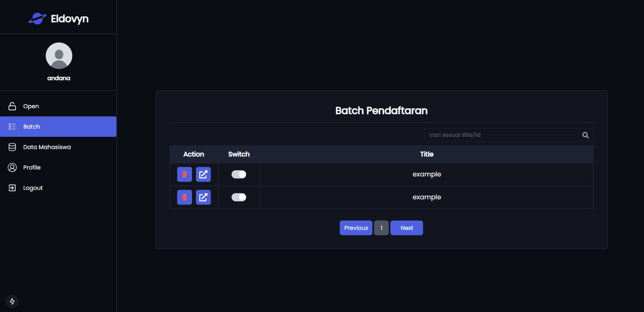Click the search magnifier icon

[x=585, y=135]
